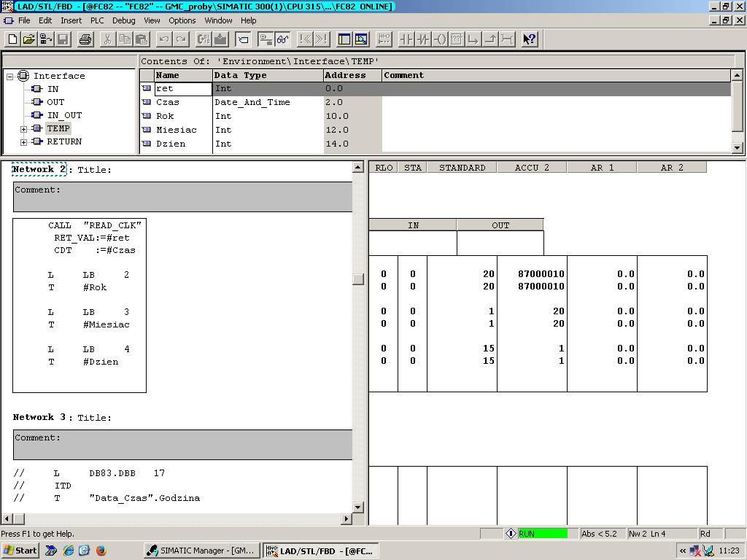
Task: Activate the context Help pointer
Action: [x=530, y=39]
